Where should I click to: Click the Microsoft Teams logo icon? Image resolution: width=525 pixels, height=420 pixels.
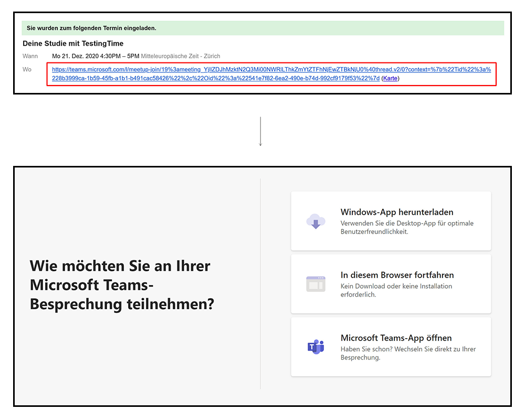click(x=316, y=347)
